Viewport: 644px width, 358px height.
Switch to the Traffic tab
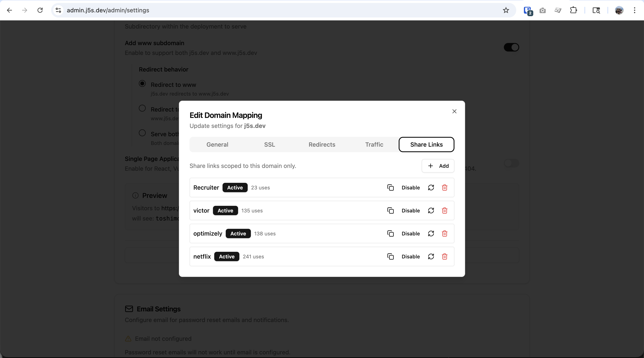[374, 144]
